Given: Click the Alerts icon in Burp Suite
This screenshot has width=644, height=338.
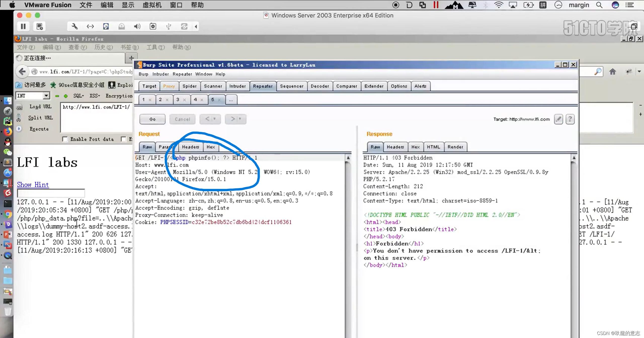Looking at the screenshot, I should pos(420,86).
